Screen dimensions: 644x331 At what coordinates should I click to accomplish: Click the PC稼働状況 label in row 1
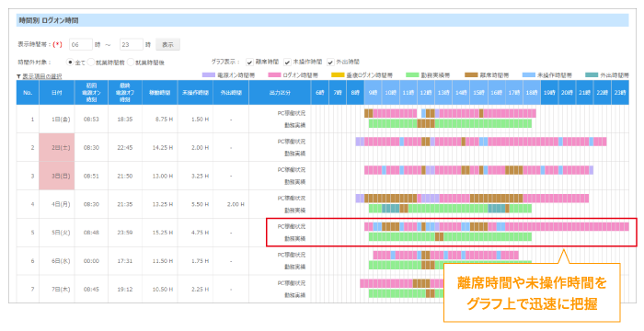pos(292,113)
